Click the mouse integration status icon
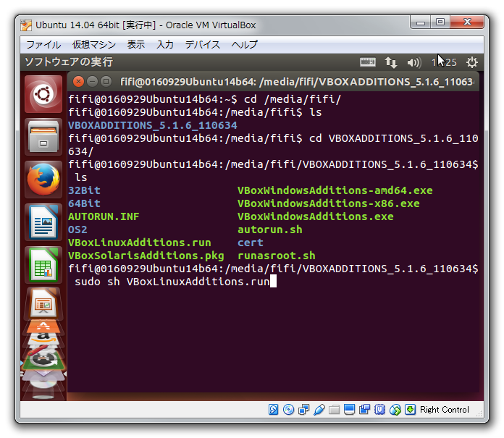 click(395, 410)
